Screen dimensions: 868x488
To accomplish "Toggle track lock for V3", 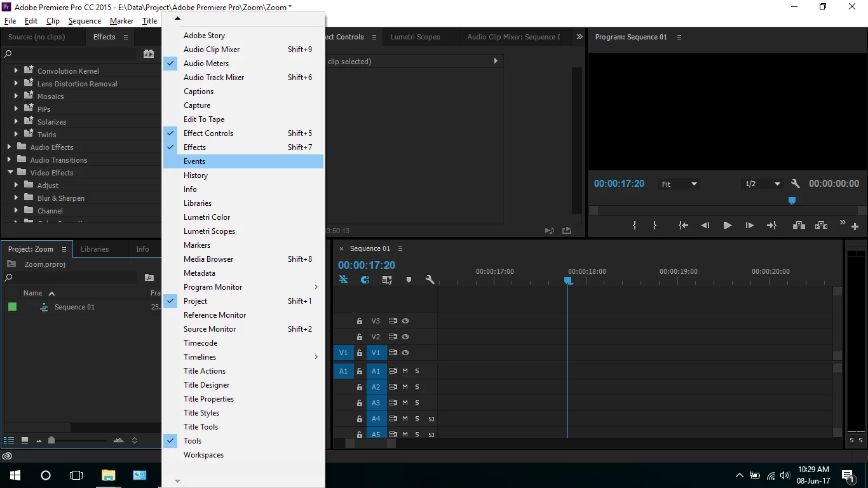I will [360, 321].
